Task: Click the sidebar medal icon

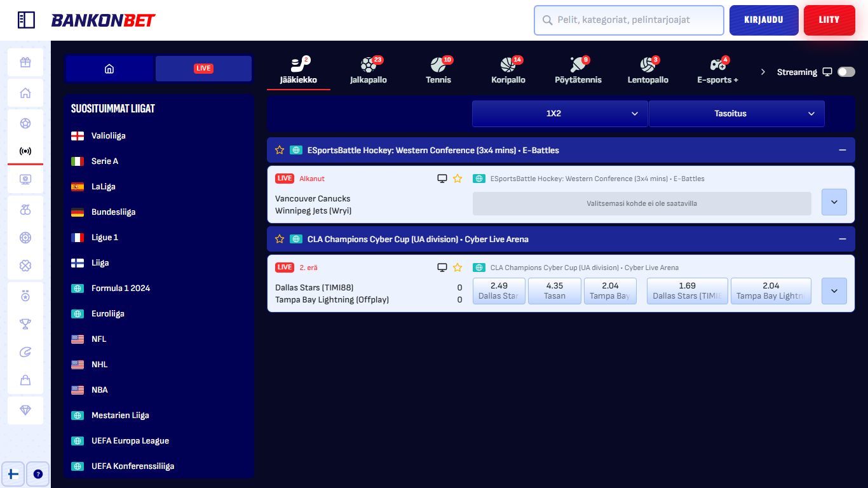Action: [x=25, y=296]
